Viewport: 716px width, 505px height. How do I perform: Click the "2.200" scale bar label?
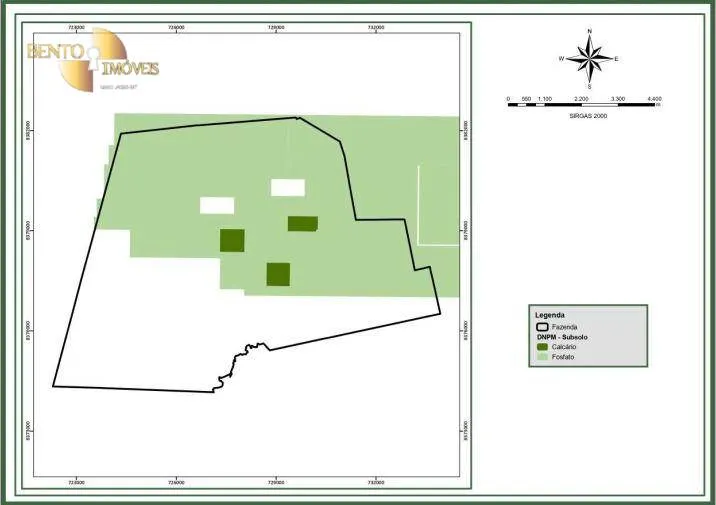[581, 99]
